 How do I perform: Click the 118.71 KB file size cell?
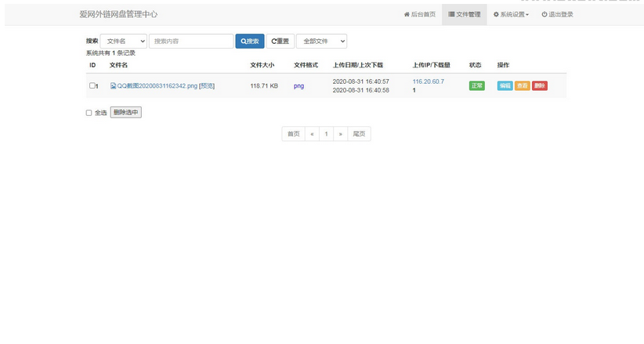point(264,86)
